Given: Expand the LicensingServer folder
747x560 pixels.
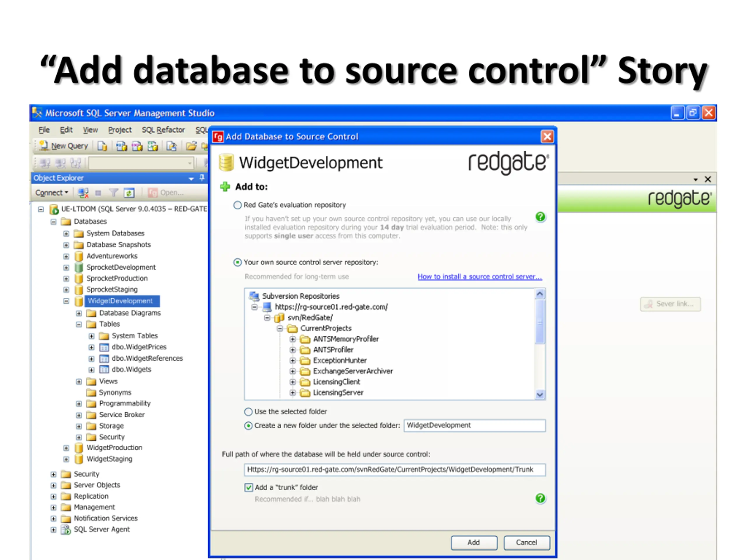Looking at the screenshot, I should (293, 393).
